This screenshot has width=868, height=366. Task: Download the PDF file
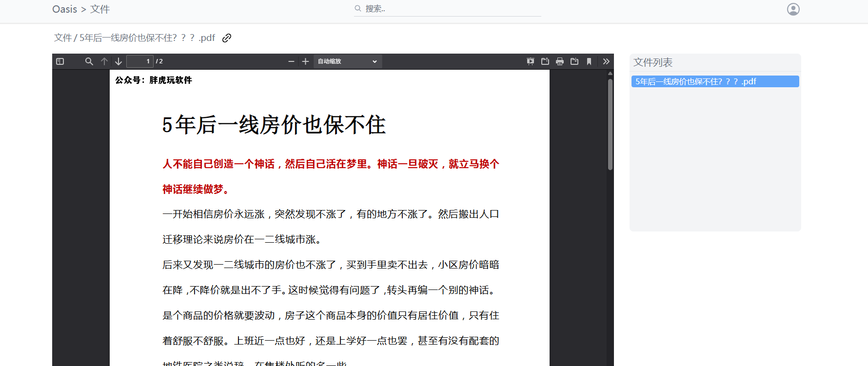574,61
